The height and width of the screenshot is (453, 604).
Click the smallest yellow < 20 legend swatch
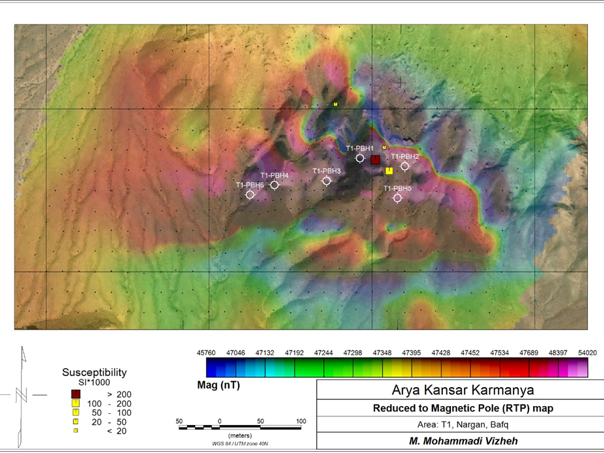pos(76,431)
